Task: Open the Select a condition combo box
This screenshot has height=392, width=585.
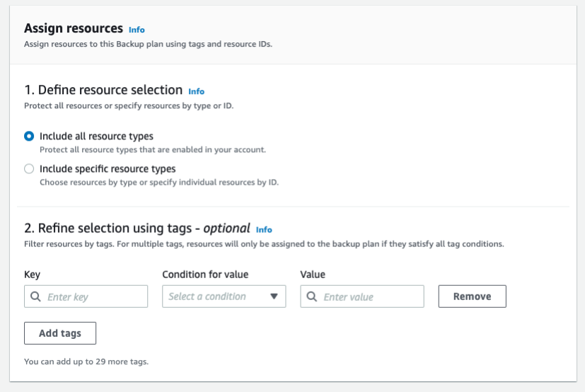Action: [x=216, y=296]
